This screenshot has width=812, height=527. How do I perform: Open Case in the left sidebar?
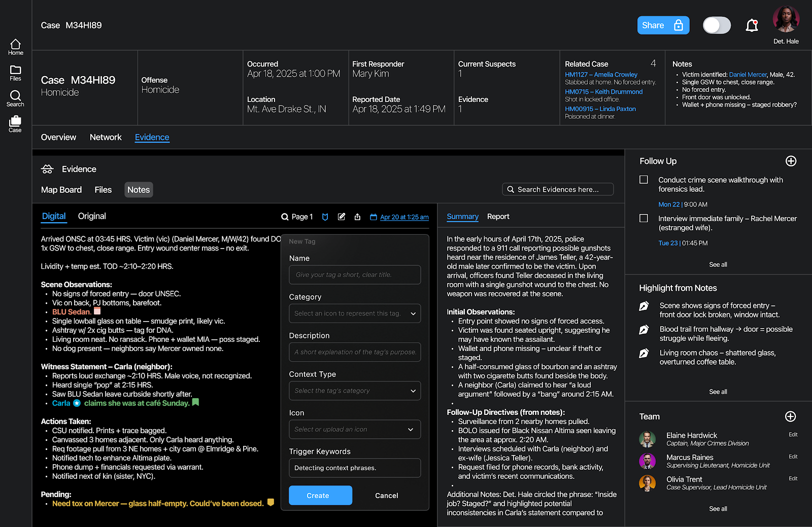click(x=15, y=124)
